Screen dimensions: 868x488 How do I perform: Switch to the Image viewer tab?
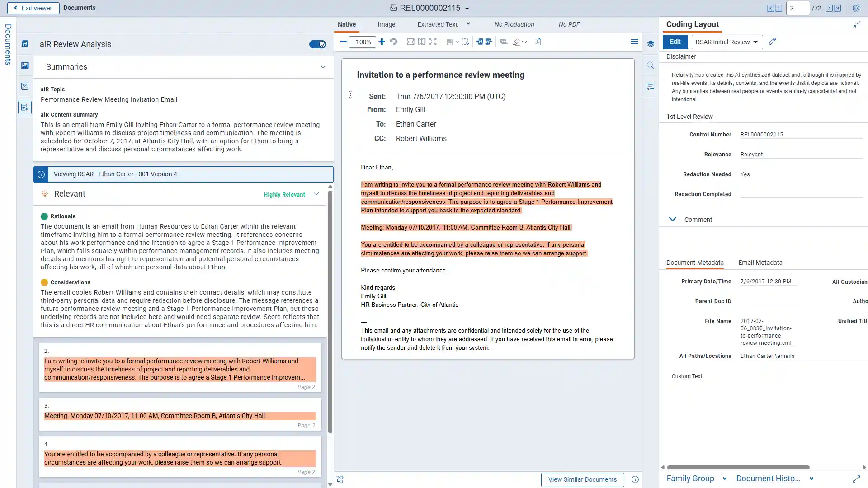[x=387, y=24]
